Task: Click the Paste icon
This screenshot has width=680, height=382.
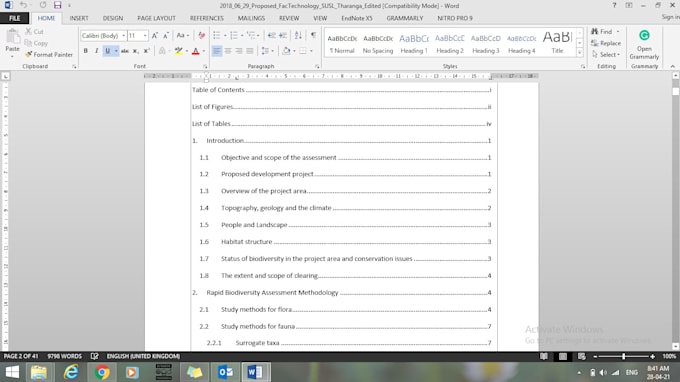Action: [x=13, y=37]
